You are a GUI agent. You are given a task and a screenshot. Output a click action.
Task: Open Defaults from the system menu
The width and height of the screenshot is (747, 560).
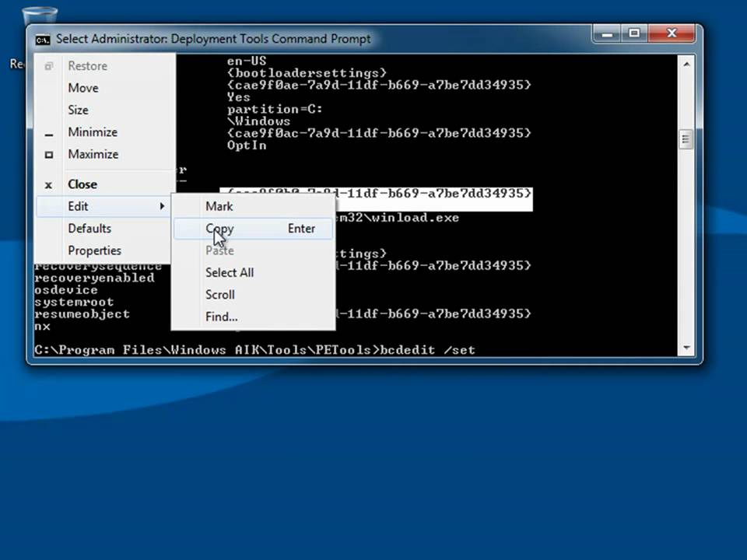tap(105, 229)
